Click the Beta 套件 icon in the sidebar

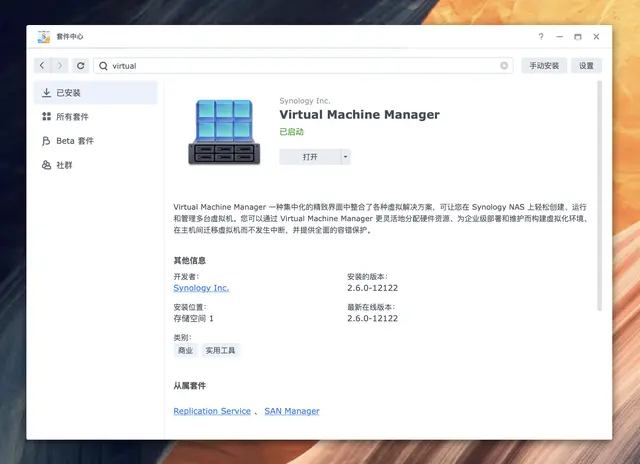pos(46,141)
